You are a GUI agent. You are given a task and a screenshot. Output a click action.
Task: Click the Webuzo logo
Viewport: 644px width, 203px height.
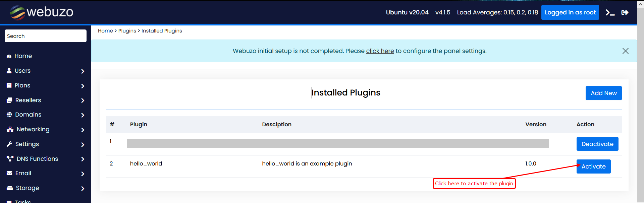click(42, 12)
